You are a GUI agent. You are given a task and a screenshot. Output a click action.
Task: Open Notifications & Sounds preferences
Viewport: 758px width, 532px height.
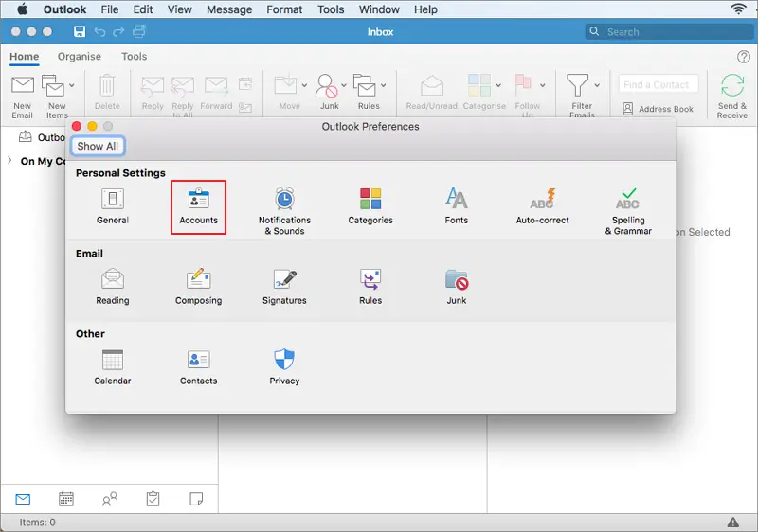(x=284, y=211)
